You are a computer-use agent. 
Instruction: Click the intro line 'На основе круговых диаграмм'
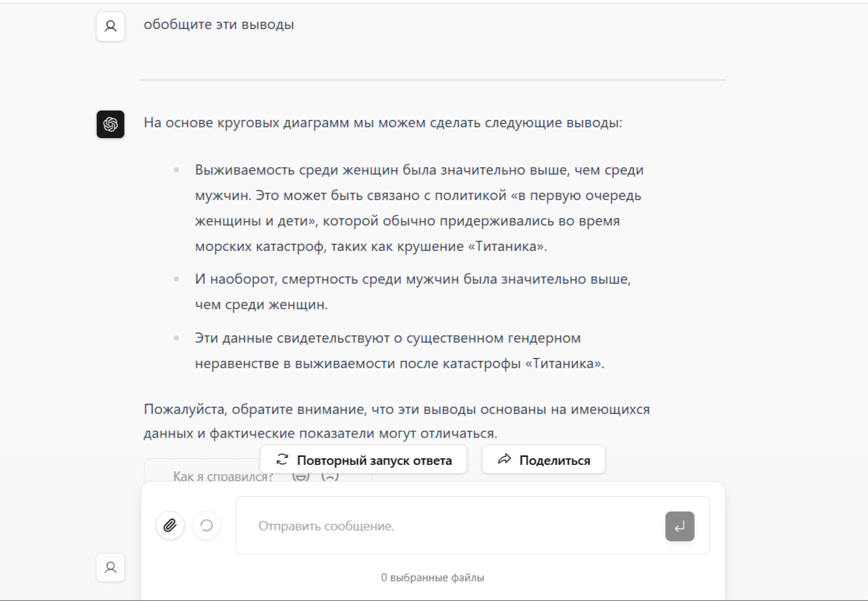tap(383, 122)
